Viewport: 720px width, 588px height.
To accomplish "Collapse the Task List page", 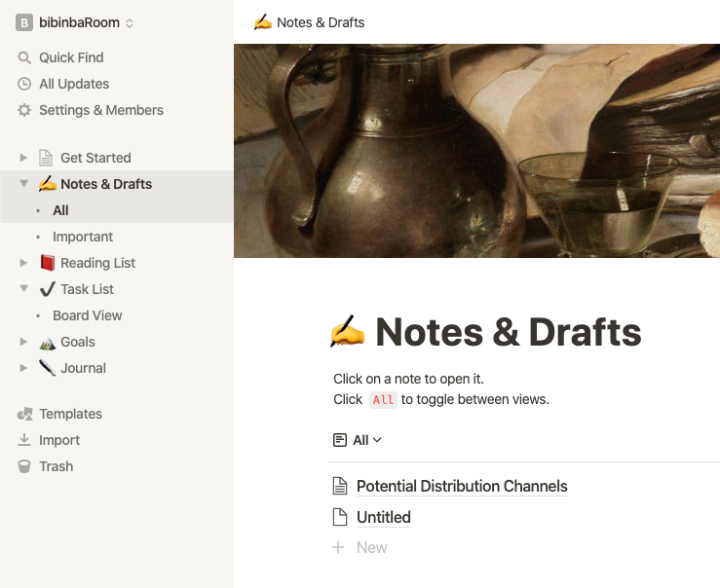I will [x=24, y=288].
